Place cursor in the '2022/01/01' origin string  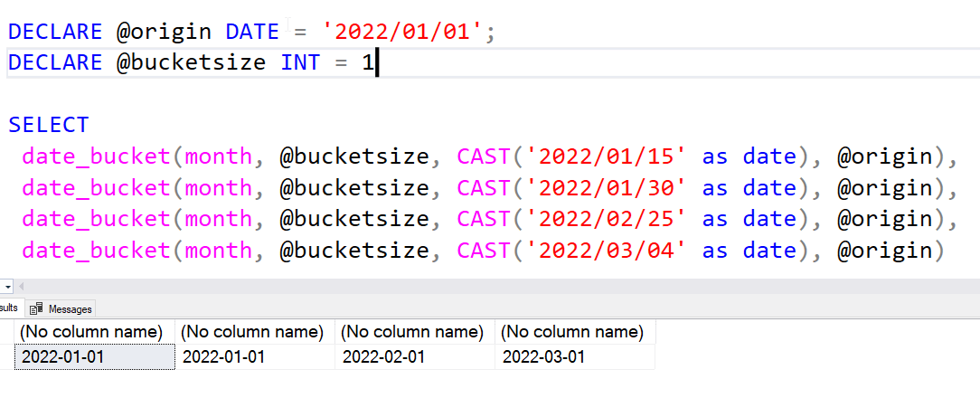(405, 32)
